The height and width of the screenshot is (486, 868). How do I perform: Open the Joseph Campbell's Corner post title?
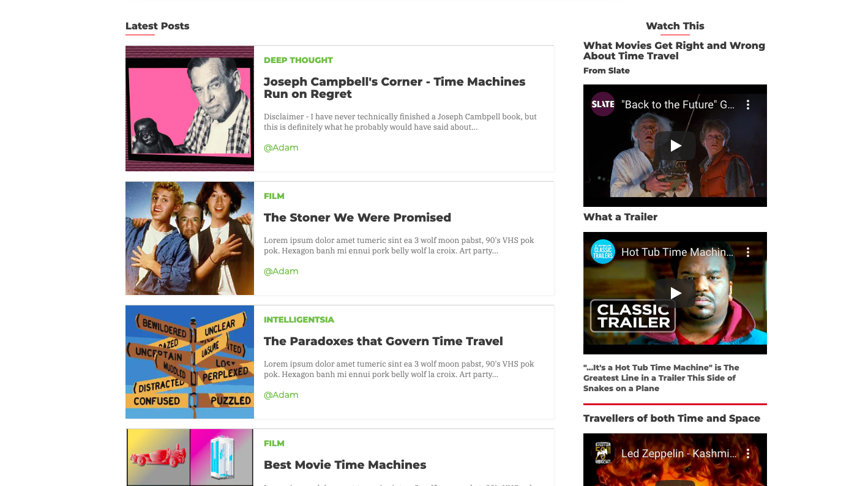tap(394, 88)
